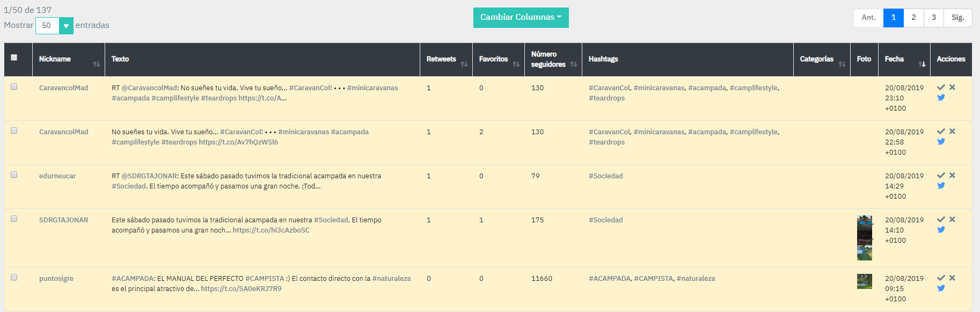Tick the puntosigre row checkbox

pos(14,277)
